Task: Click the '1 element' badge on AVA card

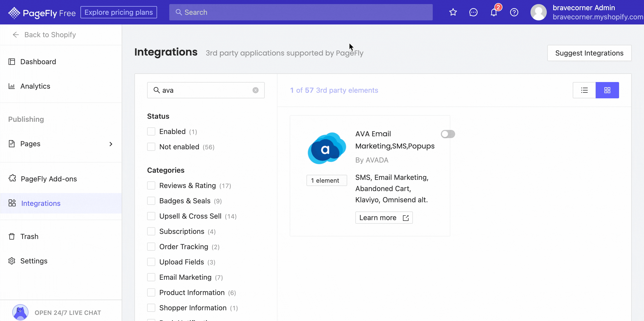Action: click(327, 180)
